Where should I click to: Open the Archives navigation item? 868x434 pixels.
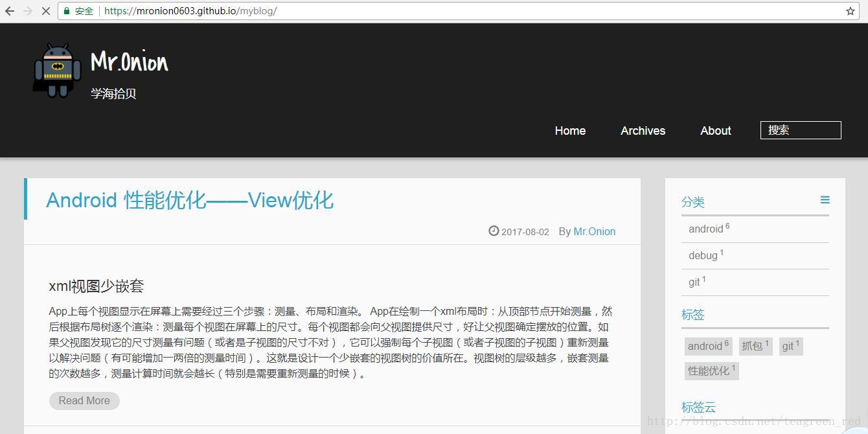tap(643, 131)
